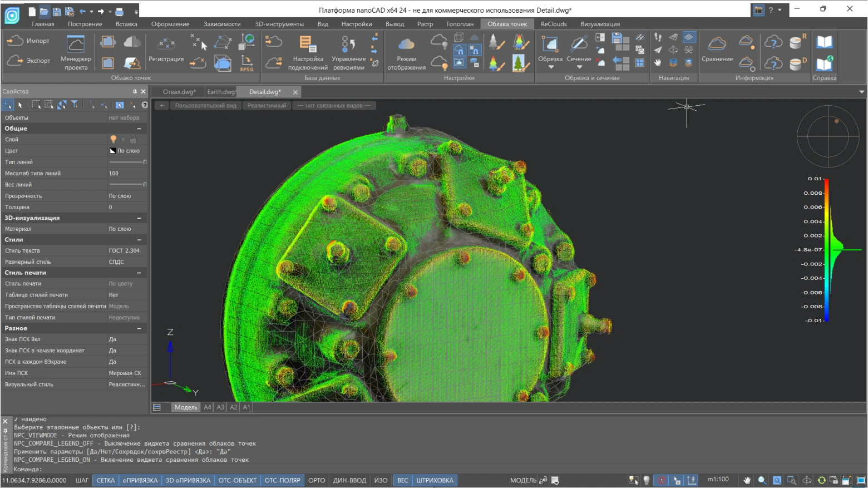Click the Цвет 'По слою' color swatch
Screen dimensions: 868x488
113,151
